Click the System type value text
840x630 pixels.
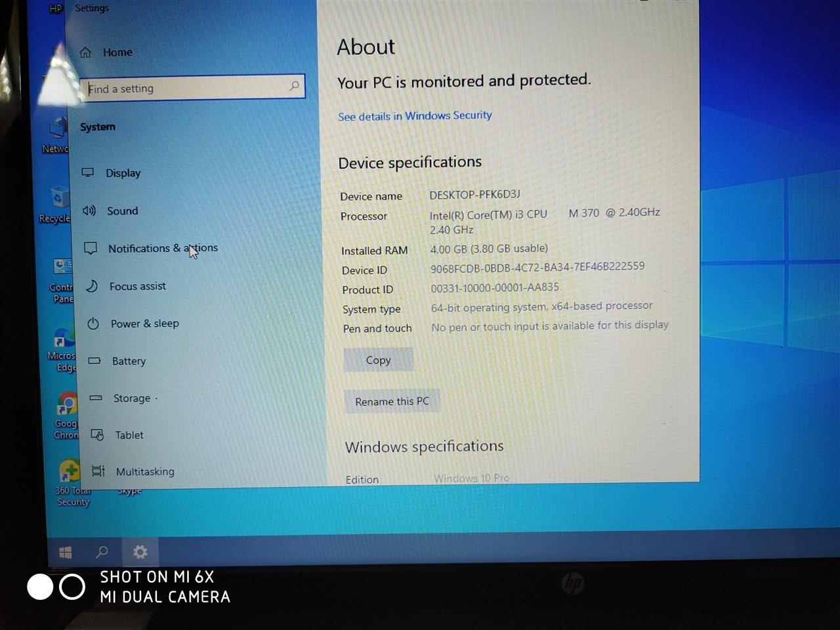542,306
